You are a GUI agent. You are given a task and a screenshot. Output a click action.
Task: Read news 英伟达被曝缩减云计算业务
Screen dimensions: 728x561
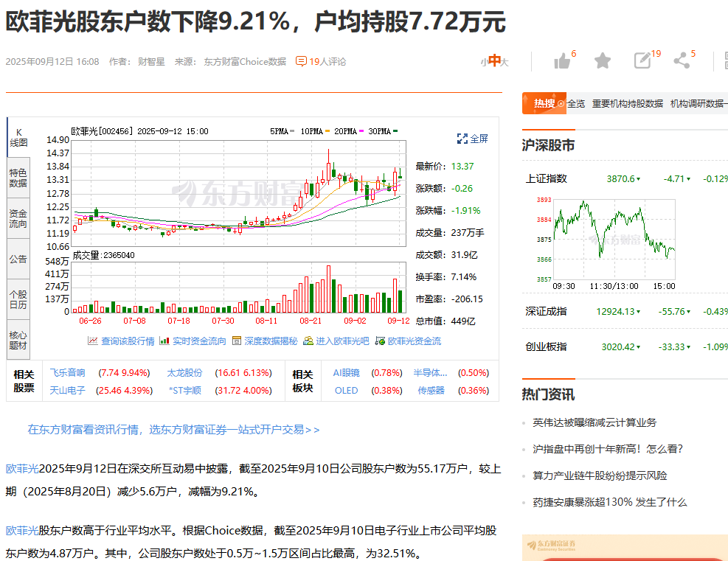(594, 422)
